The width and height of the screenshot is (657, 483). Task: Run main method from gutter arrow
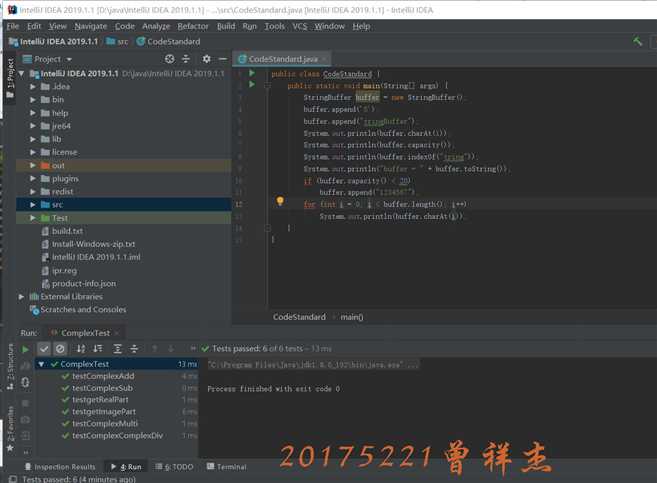(252, 85)
